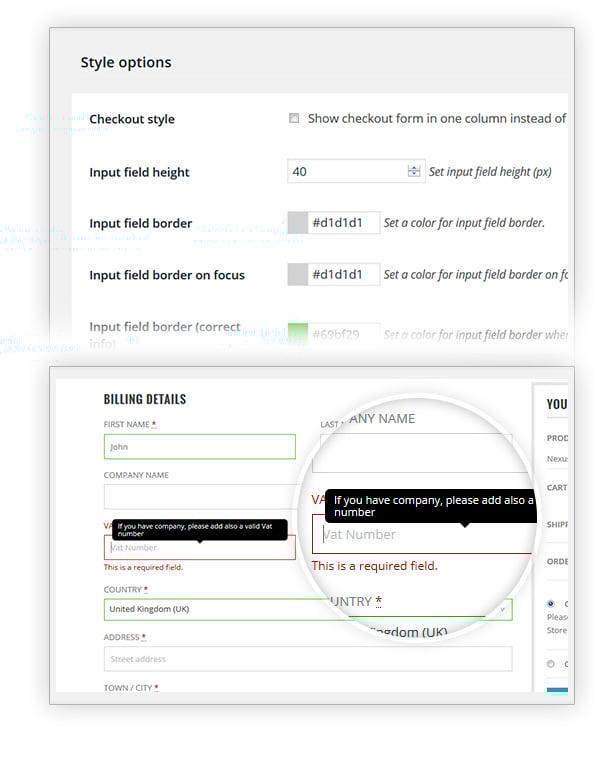Click the #69bf29 hex value field
The width and height of the screenshot is (600, 772).
click(x=343, y=334)
